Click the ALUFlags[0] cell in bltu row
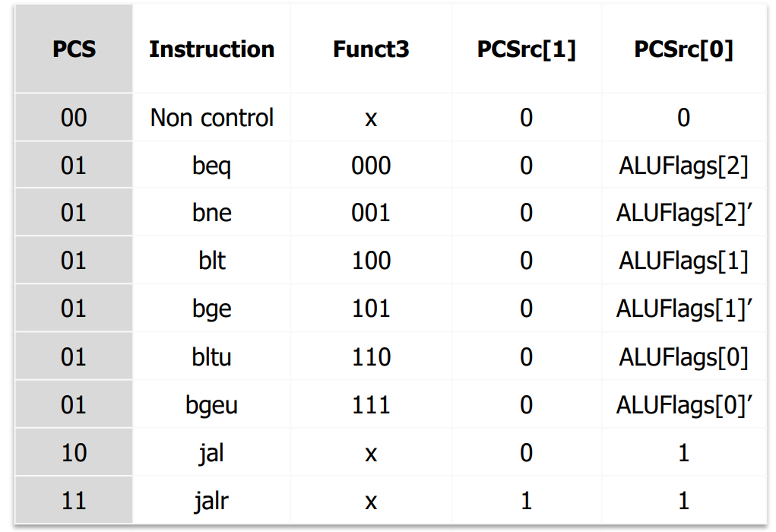The width and height of the screenshot is (776, 532). click(x=683, y=357)
